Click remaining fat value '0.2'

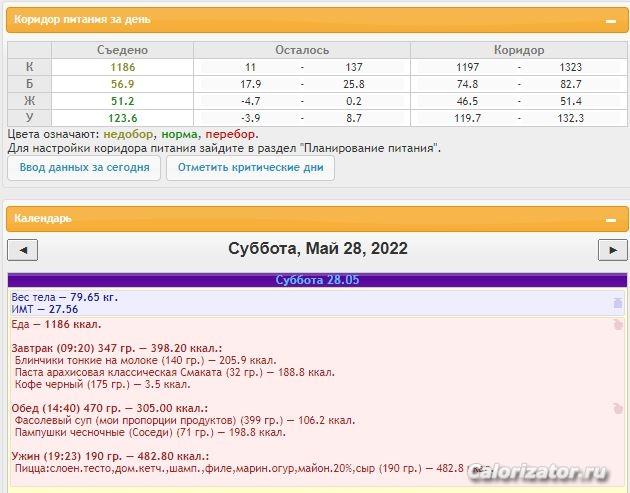354,101
